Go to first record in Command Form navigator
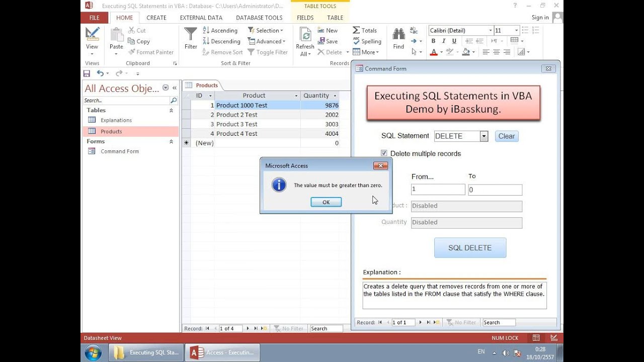This screenshot has height=362, width=644. (380, 322)
